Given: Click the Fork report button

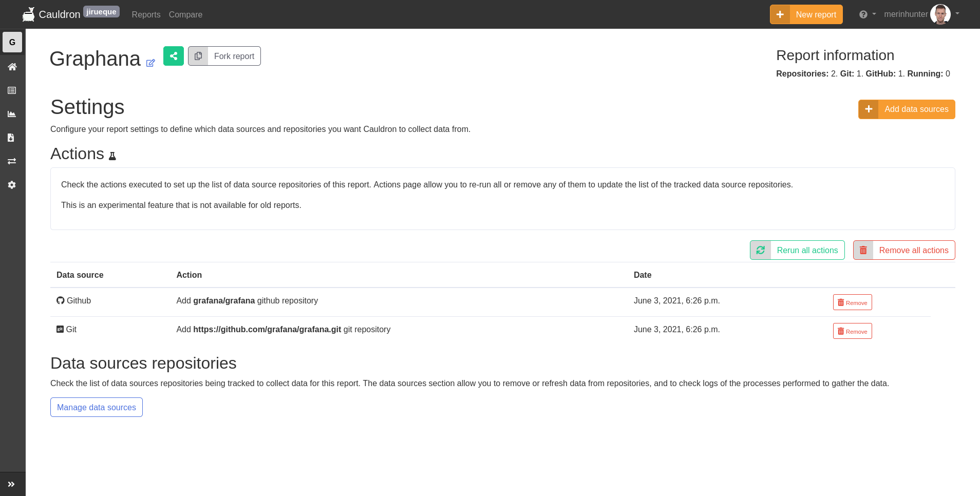Looking at the screenshot, I should tap(224, 56).
